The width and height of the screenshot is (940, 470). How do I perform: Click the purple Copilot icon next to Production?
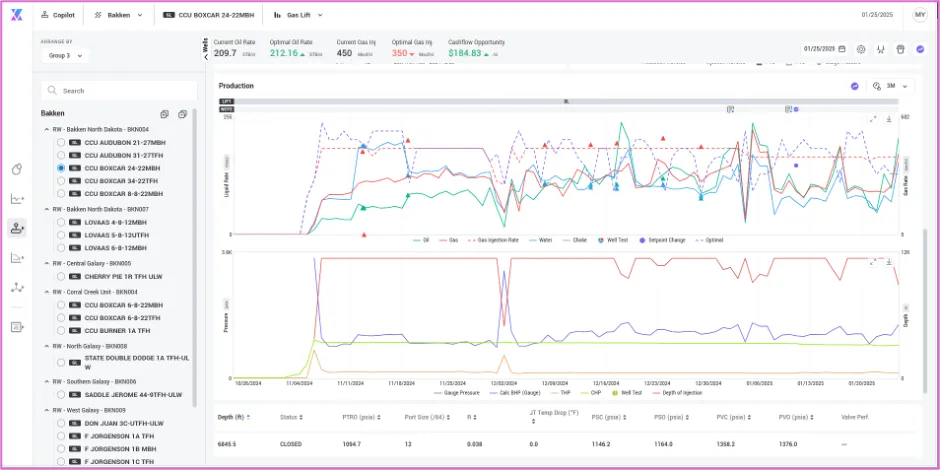click(855, 86)
